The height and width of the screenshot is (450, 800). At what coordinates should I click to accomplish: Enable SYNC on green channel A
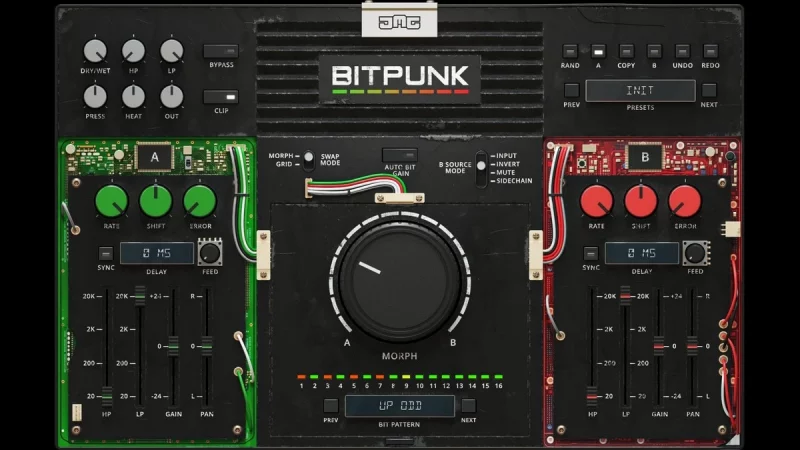coord(105,253)
